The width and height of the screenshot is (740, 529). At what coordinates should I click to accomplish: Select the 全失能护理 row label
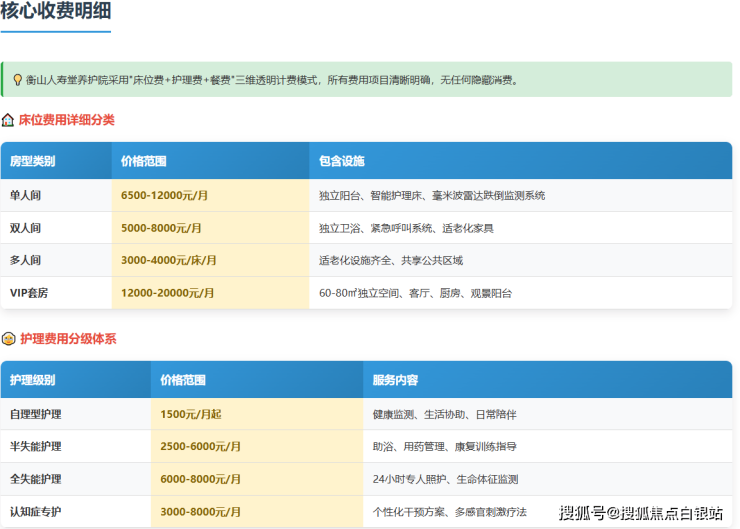coord(35,479)
